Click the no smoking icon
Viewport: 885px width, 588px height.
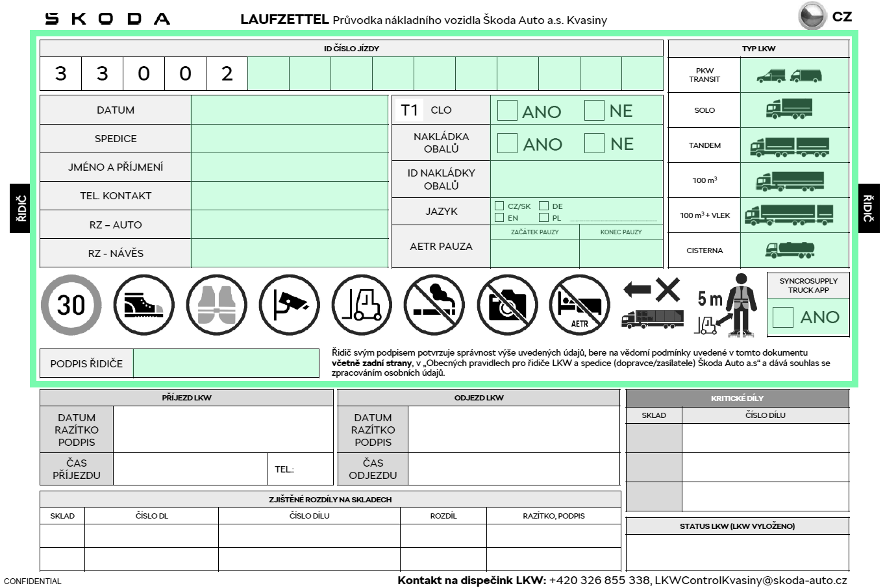[434, 304]
